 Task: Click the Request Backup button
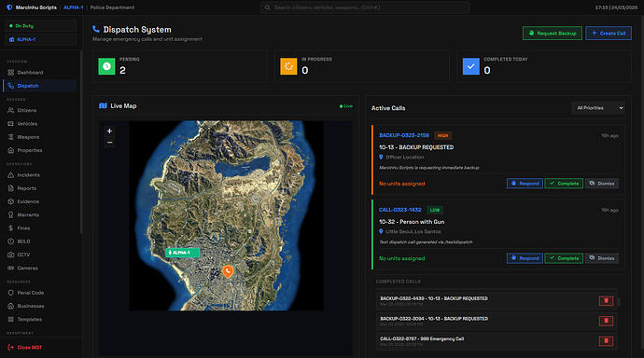tap(553, 34)
